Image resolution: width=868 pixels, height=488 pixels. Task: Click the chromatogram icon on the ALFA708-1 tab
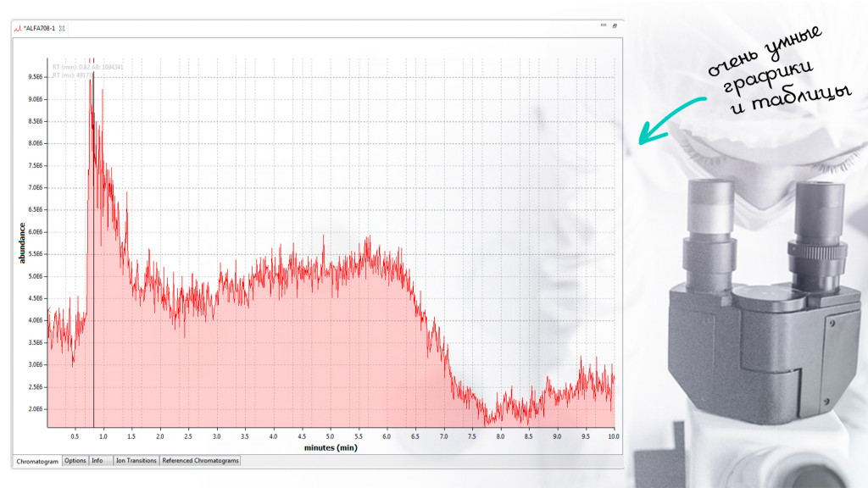(x=17, y=28)
